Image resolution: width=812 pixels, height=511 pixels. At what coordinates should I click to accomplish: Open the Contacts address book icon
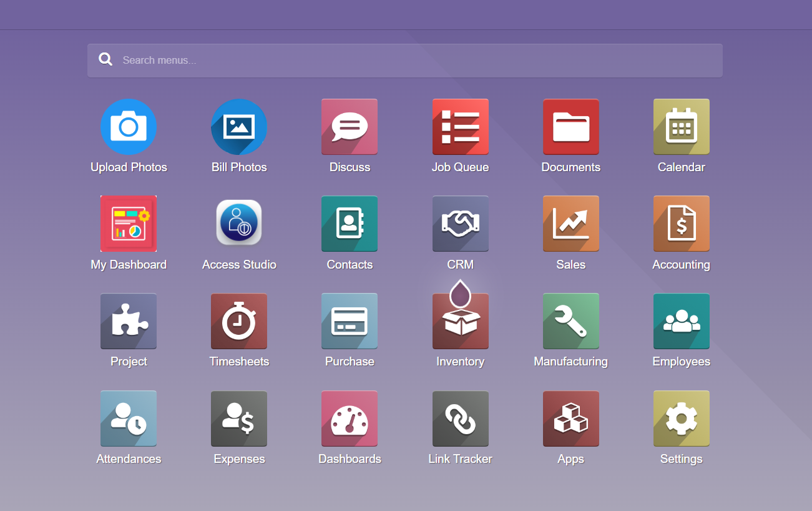350,224
